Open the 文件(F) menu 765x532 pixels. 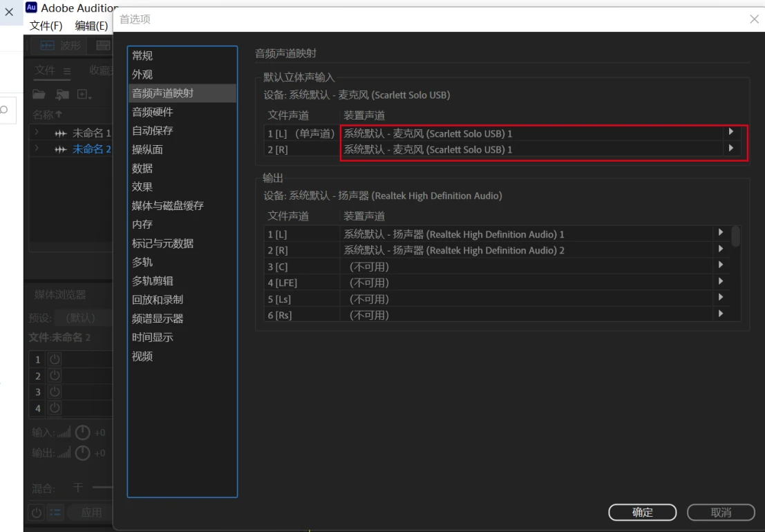(x=46, y=26)
